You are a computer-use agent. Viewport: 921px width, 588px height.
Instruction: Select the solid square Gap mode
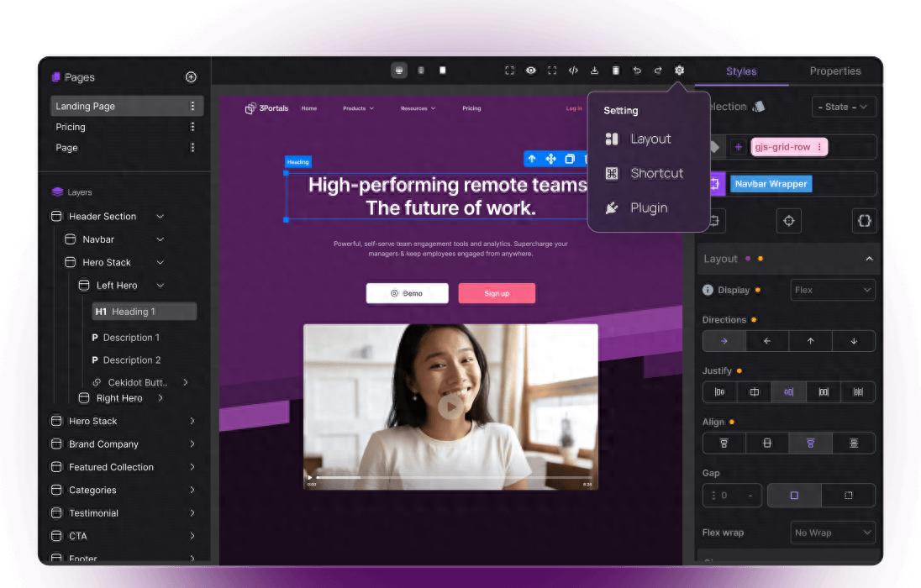[794, 496]
